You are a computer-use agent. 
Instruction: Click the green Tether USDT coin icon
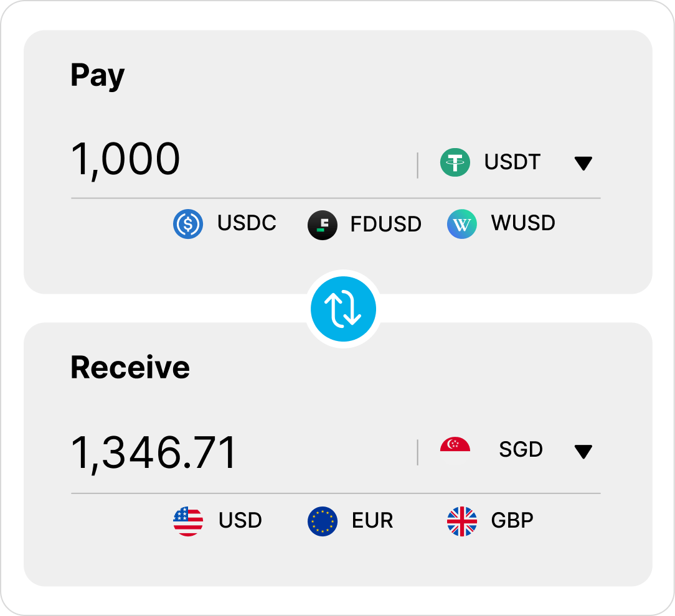coord(455,163)
